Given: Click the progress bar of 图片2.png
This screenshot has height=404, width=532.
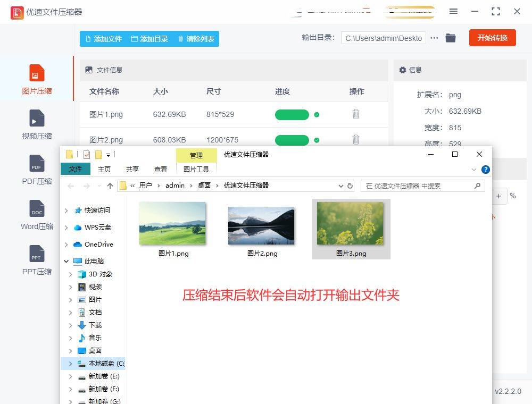Looking at the screenshot, I should click(x=292, y=139).
